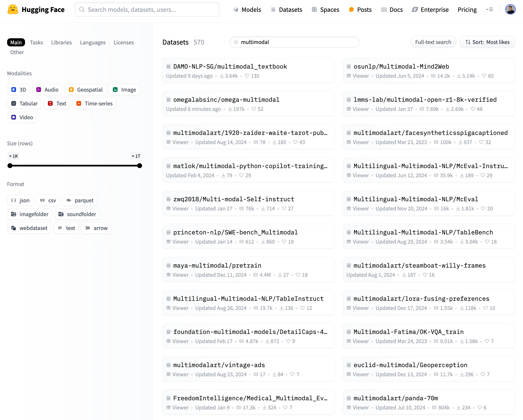Enable the json format filter
Image resolution: width=523 pixels, height=420 pixels.
click(14, 200)
